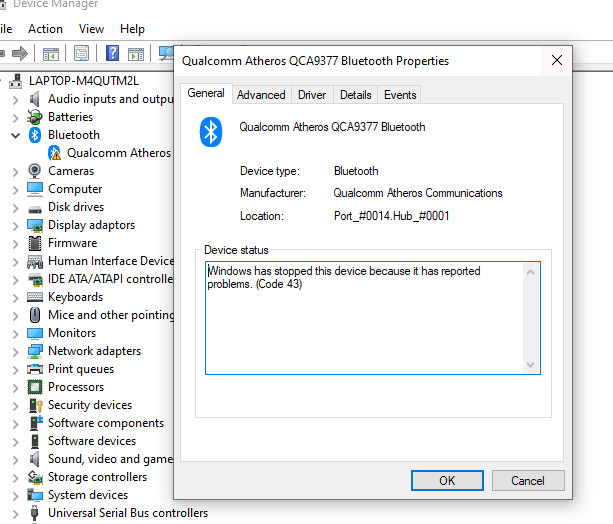This screenshot has width=613, height=524.
Task: Click Show/Hide Console Tree toolbar icon
Action: 51,54
